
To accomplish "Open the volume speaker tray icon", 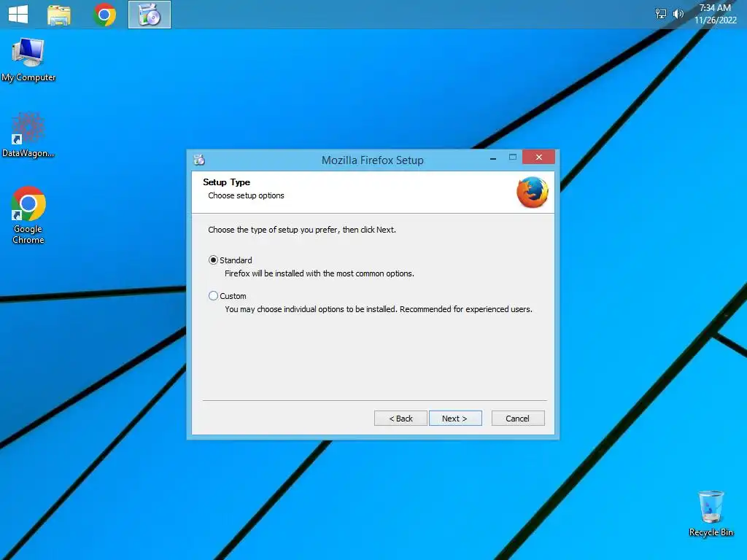I will coord(678,14).
